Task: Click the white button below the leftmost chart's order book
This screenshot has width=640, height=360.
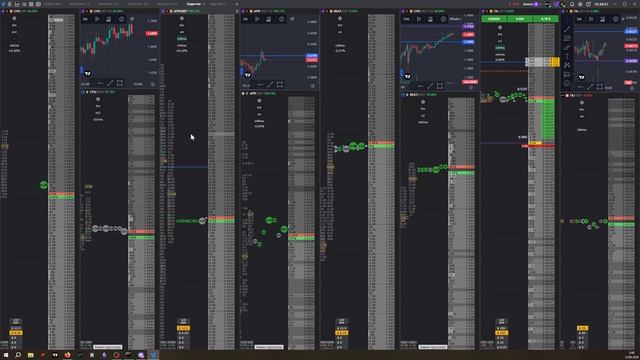Action: (107, 347)
